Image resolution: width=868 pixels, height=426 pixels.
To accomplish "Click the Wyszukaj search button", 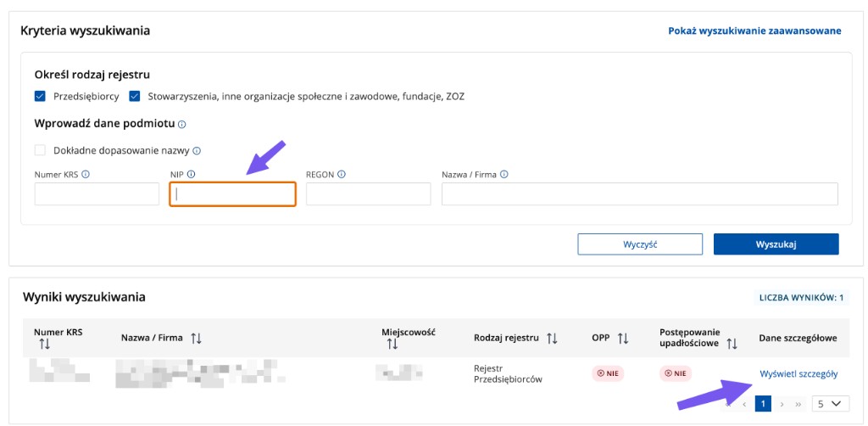I will 776,244.
